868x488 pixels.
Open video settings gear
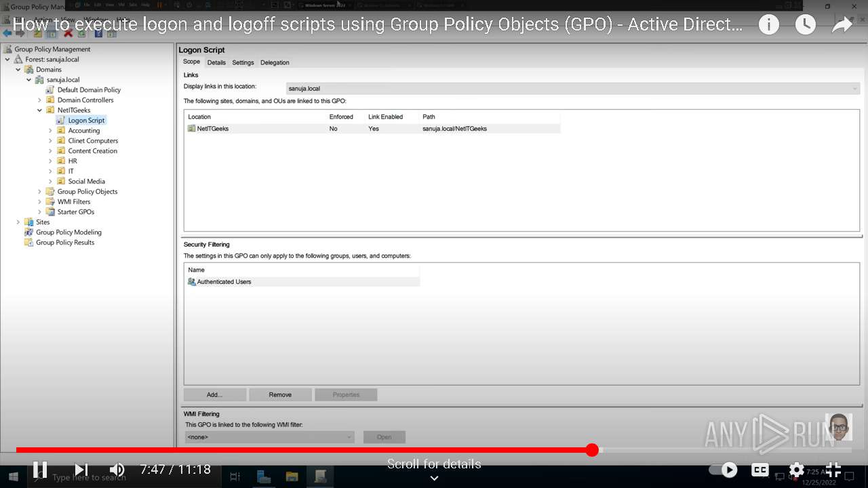[x=797, y=470]
